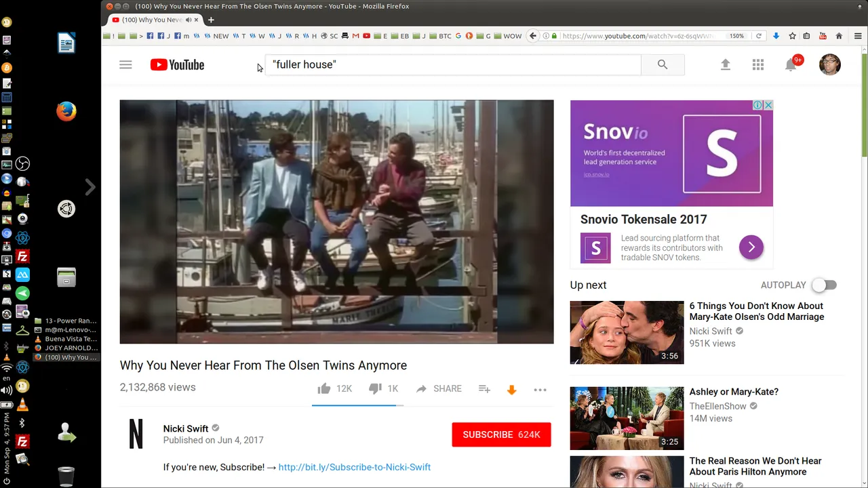Click orange download arrow under the video
The width and height of the screenshot is (868, 488).
click(x=512, y=390)
